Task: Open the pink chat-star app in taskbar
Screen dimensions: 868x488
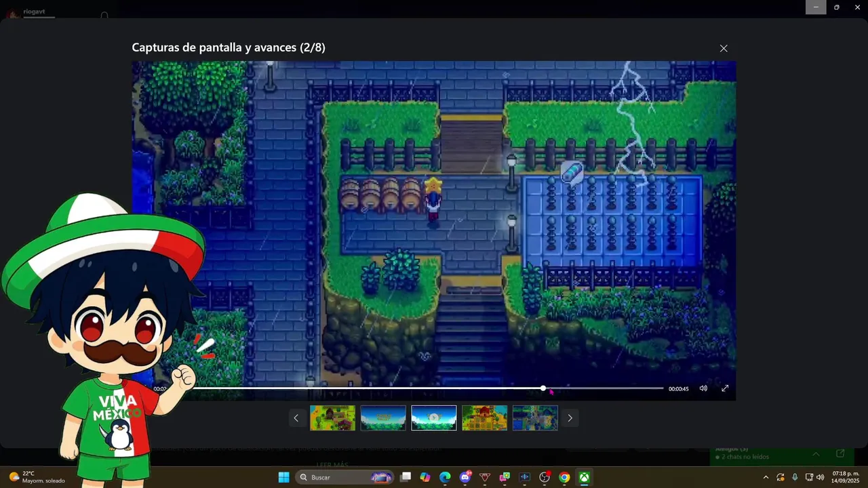Action: (x=505, y=477)
